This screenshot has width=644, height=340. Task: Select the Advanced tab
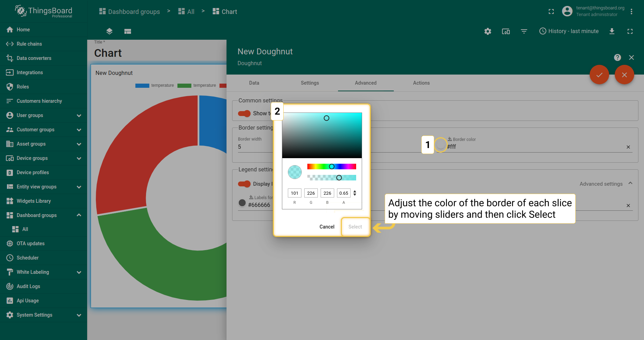pyautogui.click(x=366, y=83)
